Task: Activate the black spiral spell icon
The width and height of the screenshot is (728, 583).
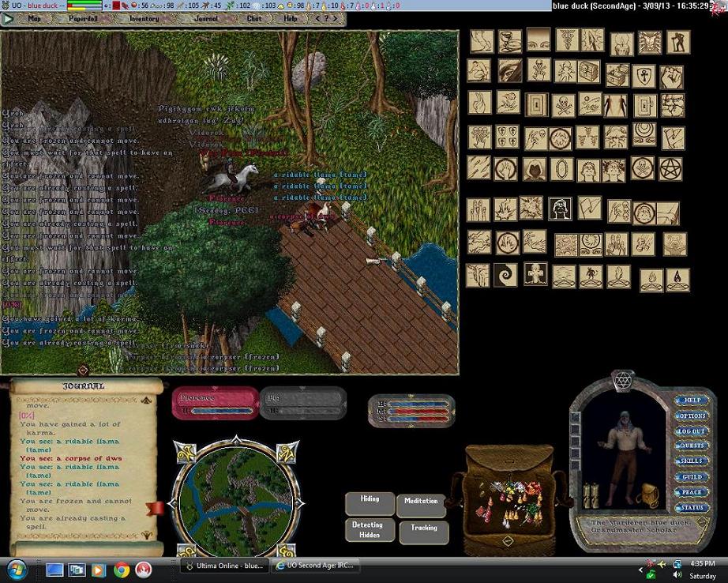Action: point(505,275)
